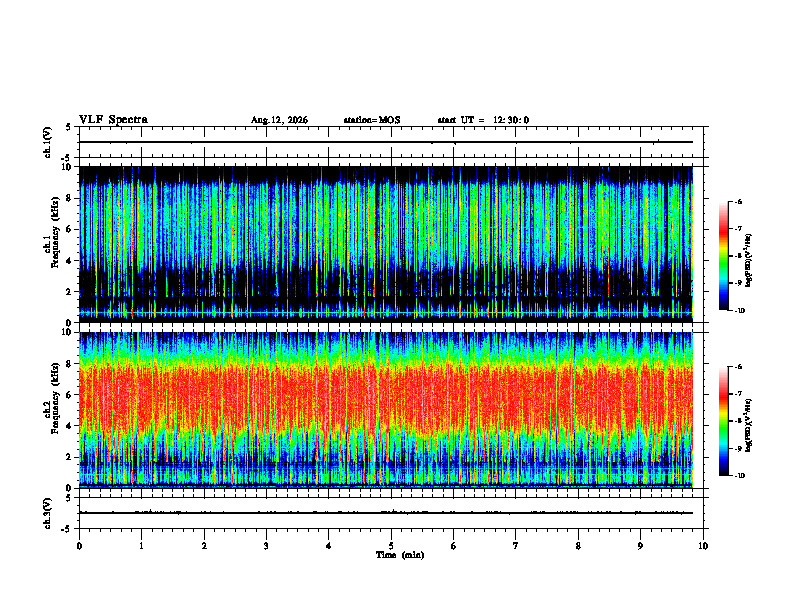Screen dimensions: 792x612
Task: Click the "start UT = 12:30:0" header text
Action: 483,120
